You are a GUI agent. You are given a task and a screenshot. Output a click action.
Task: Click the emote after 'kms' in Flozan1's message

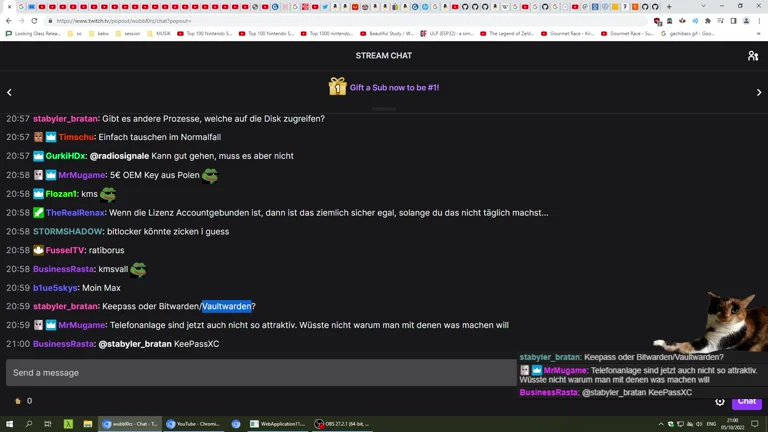[108, 194]
